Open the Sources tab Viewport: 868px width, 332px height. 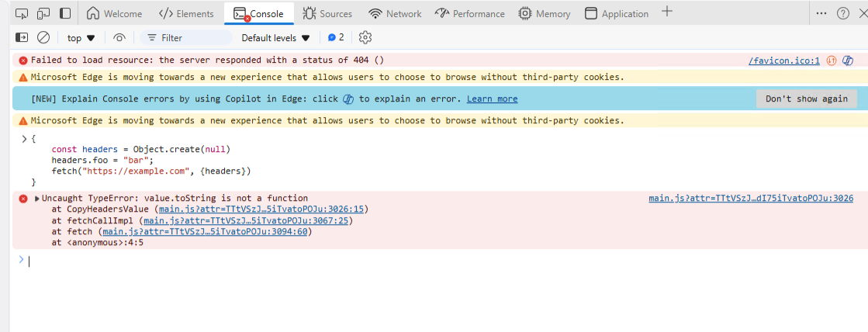[x=327, y=14]
